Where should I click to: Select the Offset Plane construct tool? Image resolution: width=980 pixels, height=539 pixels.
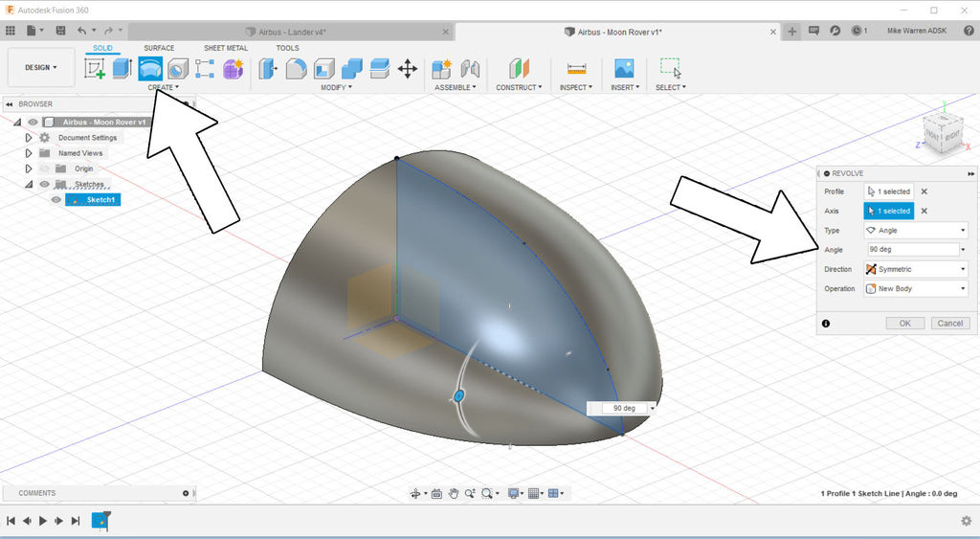pos(519,68)
